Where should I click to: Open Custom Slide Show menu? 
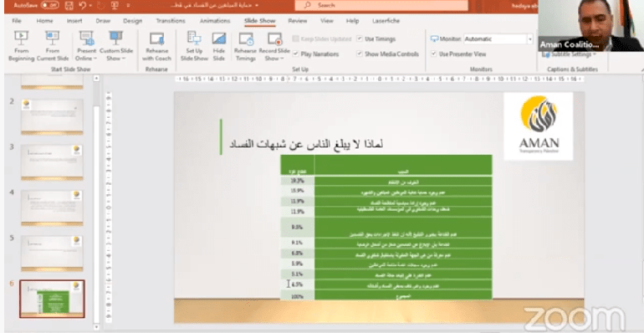[x=115, y=46]
